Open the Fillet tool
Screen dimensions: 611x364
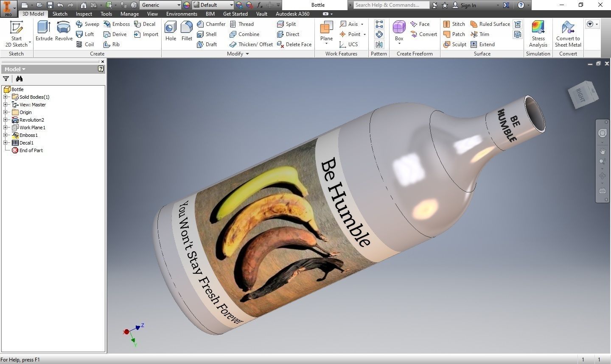point(187,31)
